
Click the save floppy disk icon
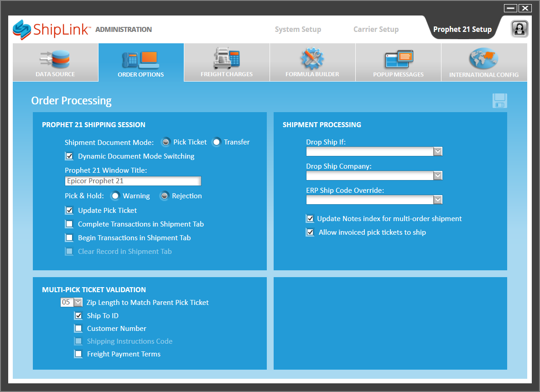tap(500, 100)
